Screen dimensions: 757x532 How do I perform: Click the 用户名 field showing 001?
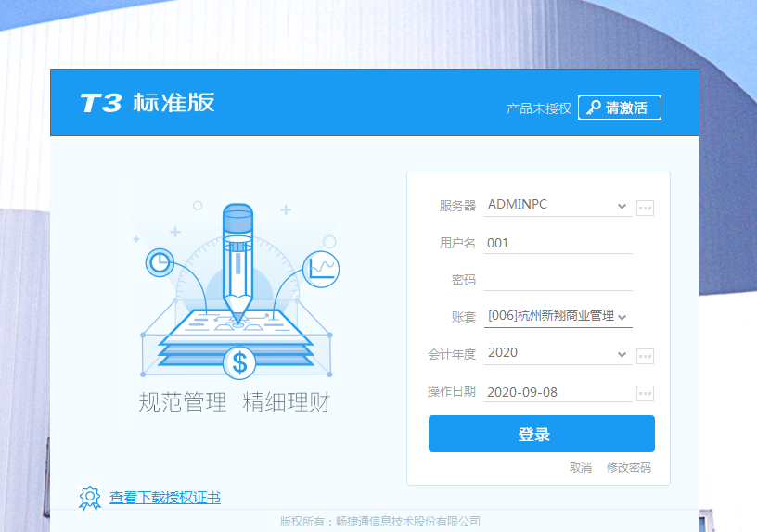coord(558,243)
